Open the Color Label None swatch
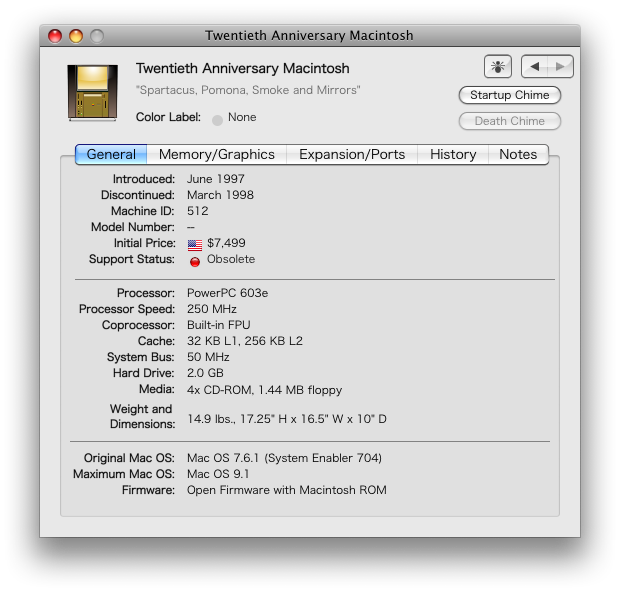This screenshot has height=592, width=620. click(217, 120)
